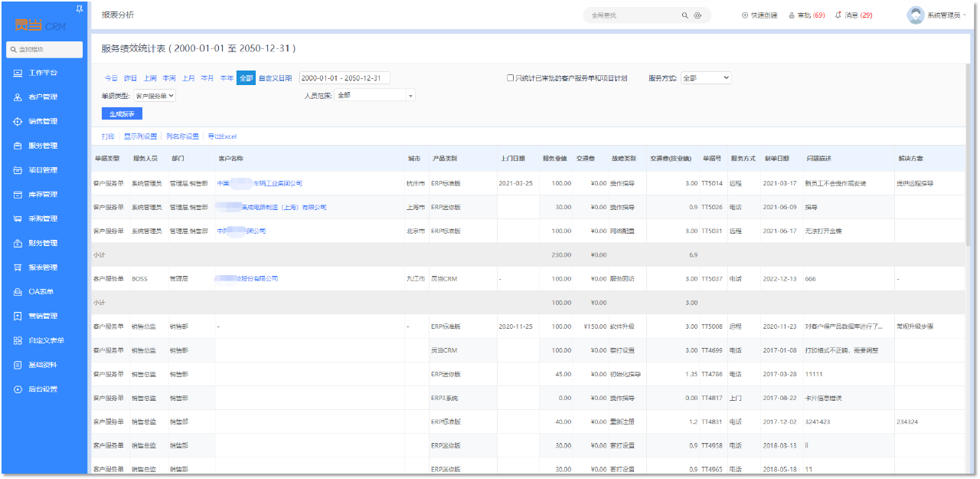Screen dimensions: 980x479
Task: Enable 只统计已审批的客户服务单 checkbox
Action: pyautogui.click(x=511, y=78)
